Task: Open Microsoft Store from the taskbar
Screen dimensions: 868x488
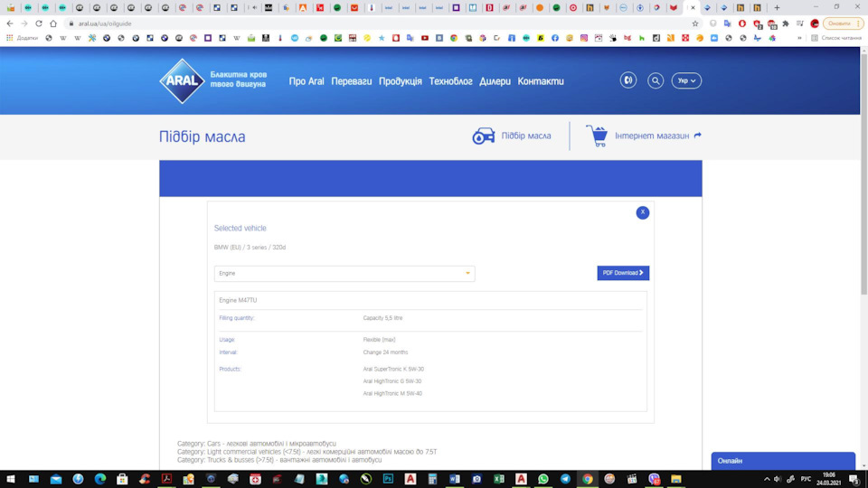Action: [122, 479]
